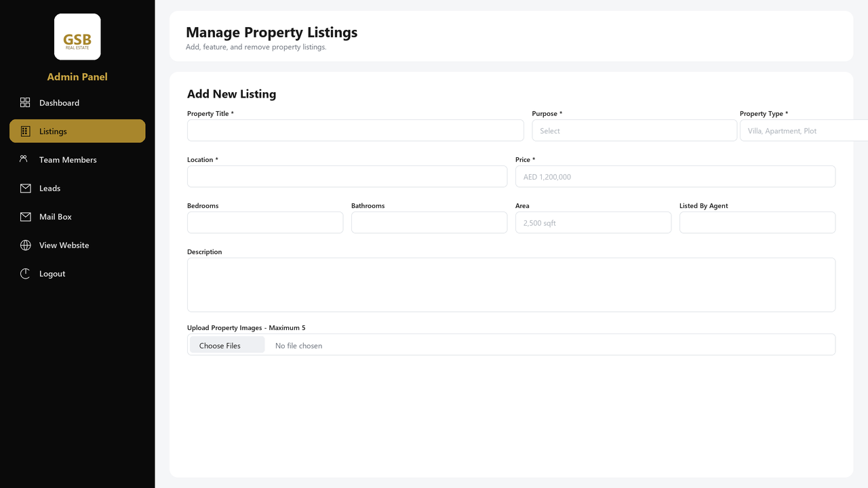Click inside the Description text area
This screenshot has height=488, width=868.
511,285
